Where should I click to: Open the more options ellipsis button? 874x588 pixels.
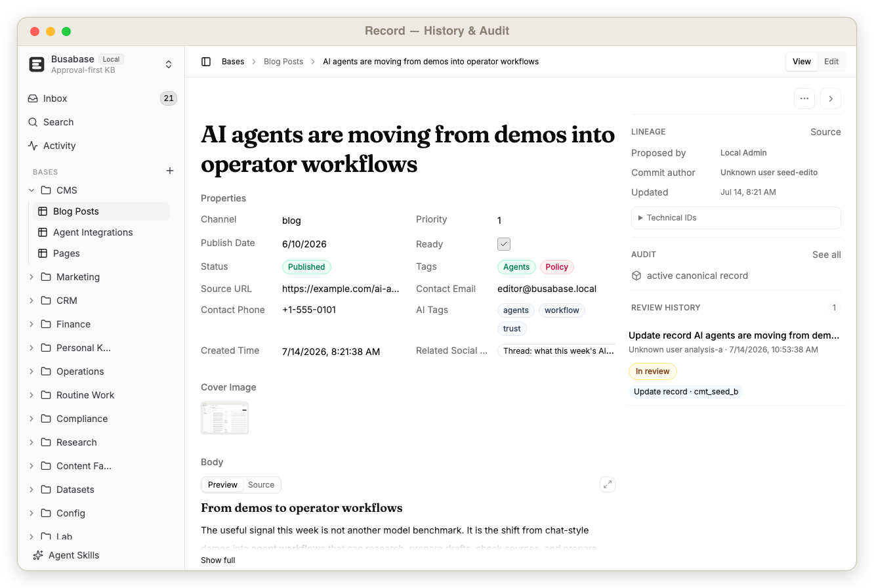(804, 98)
